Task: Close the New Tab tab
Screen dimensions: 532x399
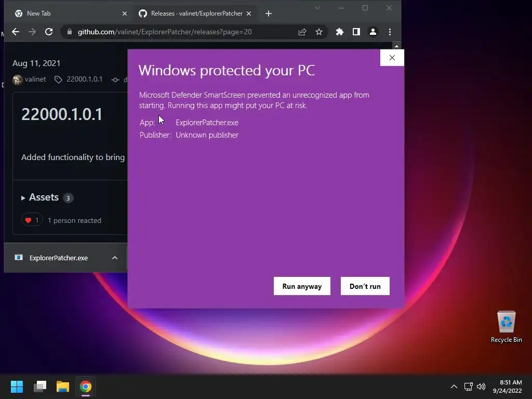Action: click(x=125, y=14)
